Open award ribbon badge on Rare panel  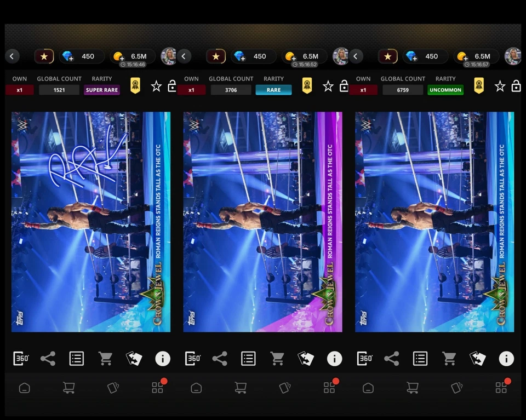click(x=307, y=85)
